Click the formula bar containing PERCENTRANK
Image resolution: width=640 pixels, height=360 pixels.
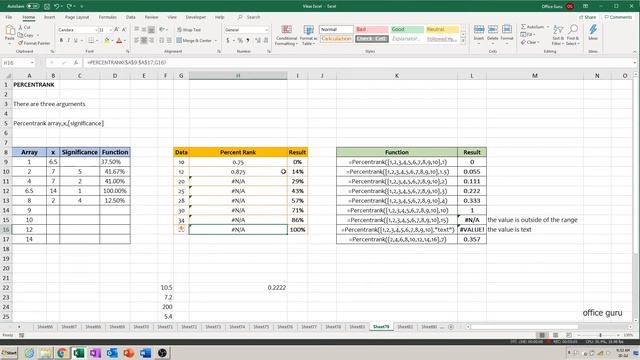(x=359, y=62)
